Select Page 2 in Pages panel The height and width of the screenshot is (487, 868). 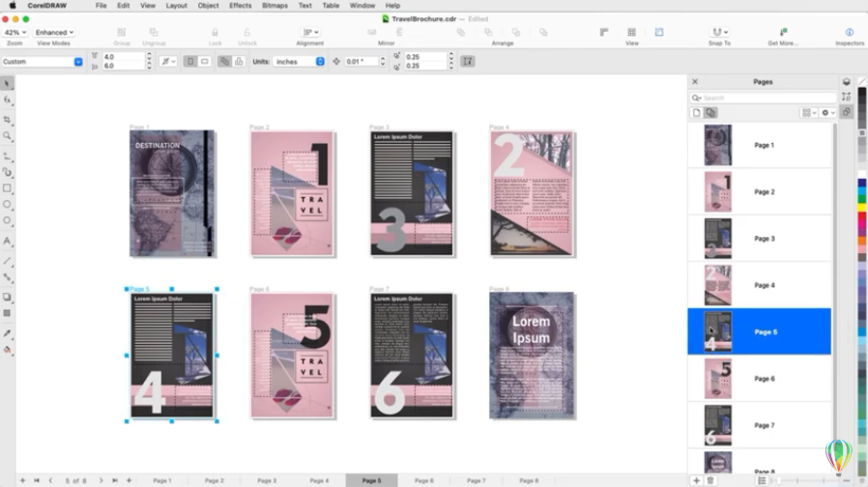759,192
